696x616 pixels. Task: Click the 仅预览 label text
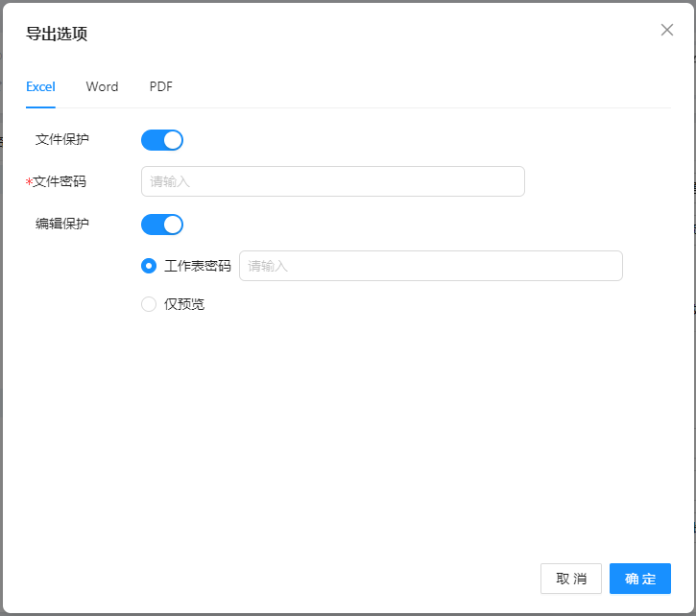[x=184, y=304]
